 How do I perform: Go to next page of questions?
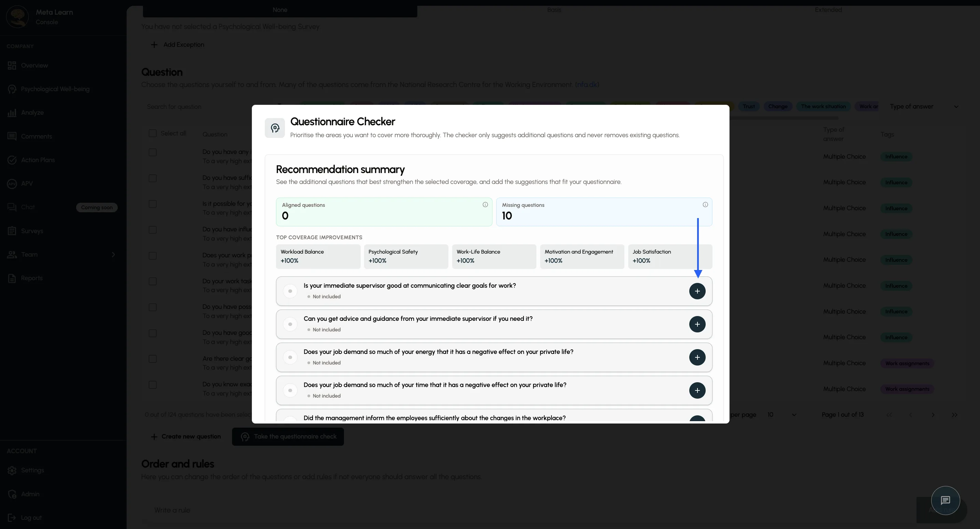933,415
